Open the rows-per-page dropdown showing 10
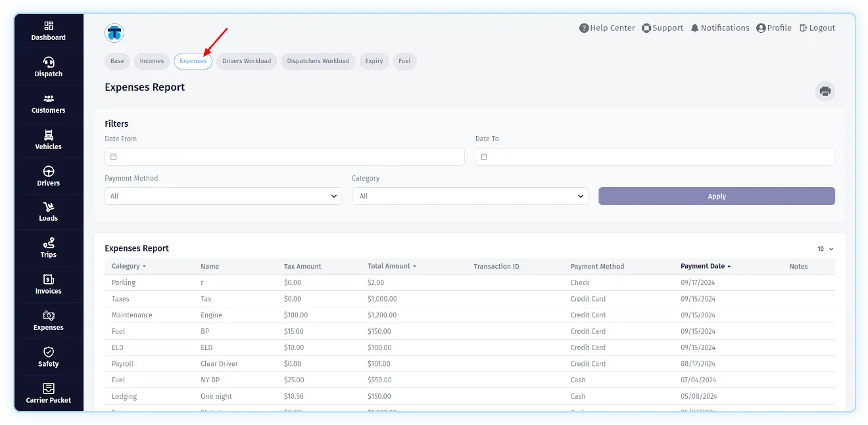Viewport: 868px width, 425px height. [825, 249]
